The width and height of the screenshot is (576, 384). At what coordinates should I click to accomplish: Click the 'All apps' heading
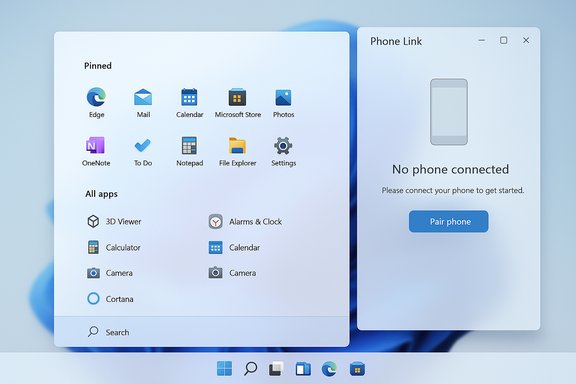(x=101, y=194)
